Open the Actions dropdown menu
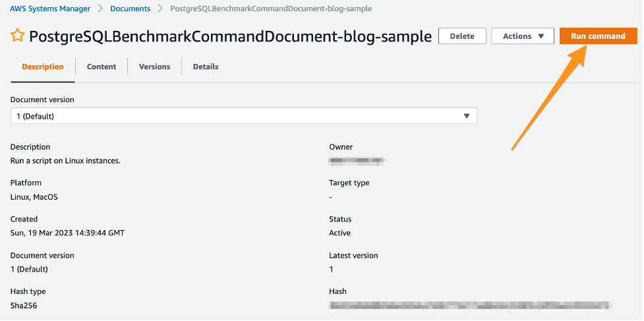The image size is (644, 321). pyautogui.click(x=523, y=36)
